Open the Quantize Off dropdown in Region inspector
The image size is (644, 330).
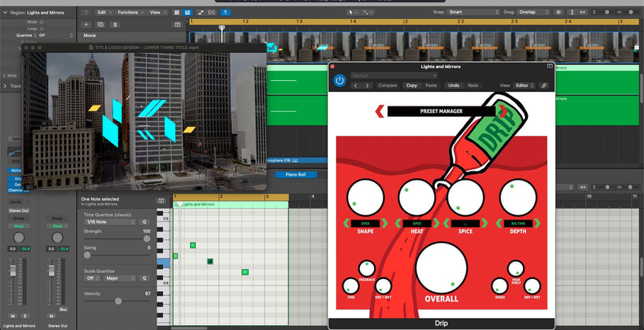coord(55,35)
